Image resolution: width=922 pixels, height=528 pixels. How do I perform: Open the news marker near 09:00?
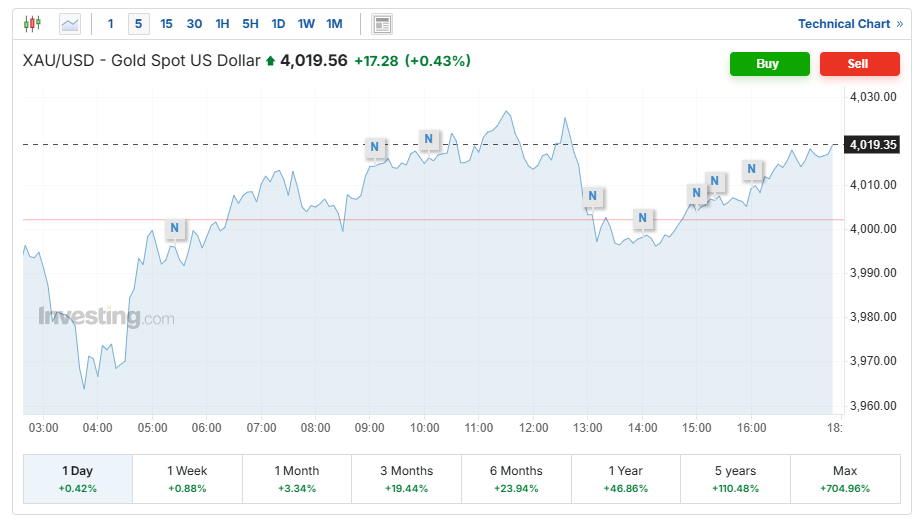374,148
